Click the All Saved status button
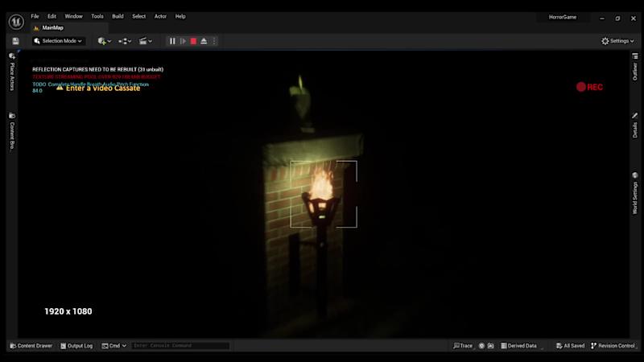This screenshot has height=362, width=644. [x=570, y=346]
